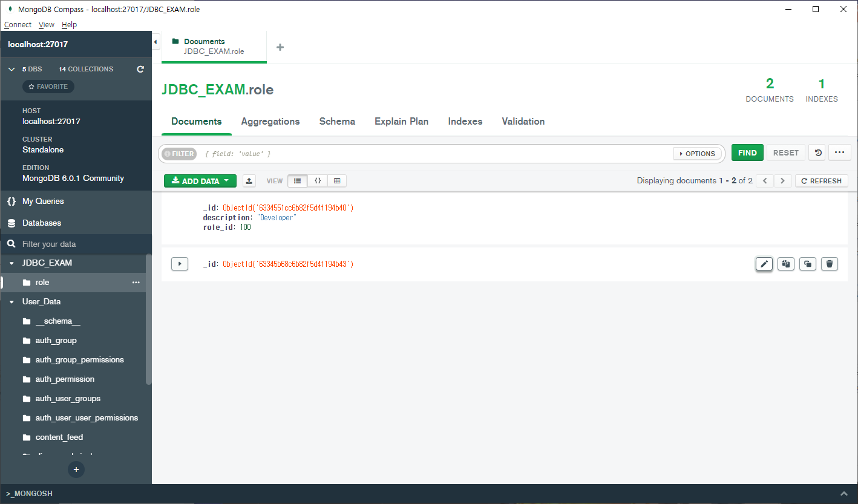Viewport: 858px width, 504px height.
Task: Copy the second document to clipboard
Action: pos(786,264)
